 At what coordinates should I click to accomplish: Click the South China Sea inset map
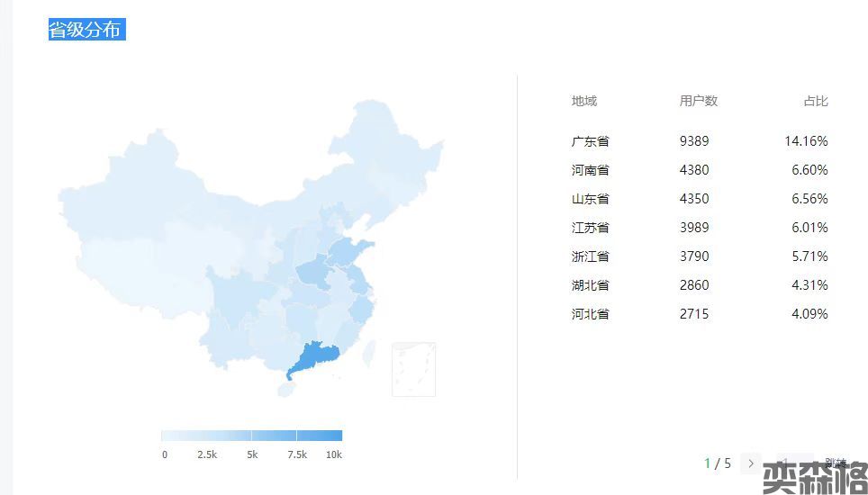coord(413,369)
